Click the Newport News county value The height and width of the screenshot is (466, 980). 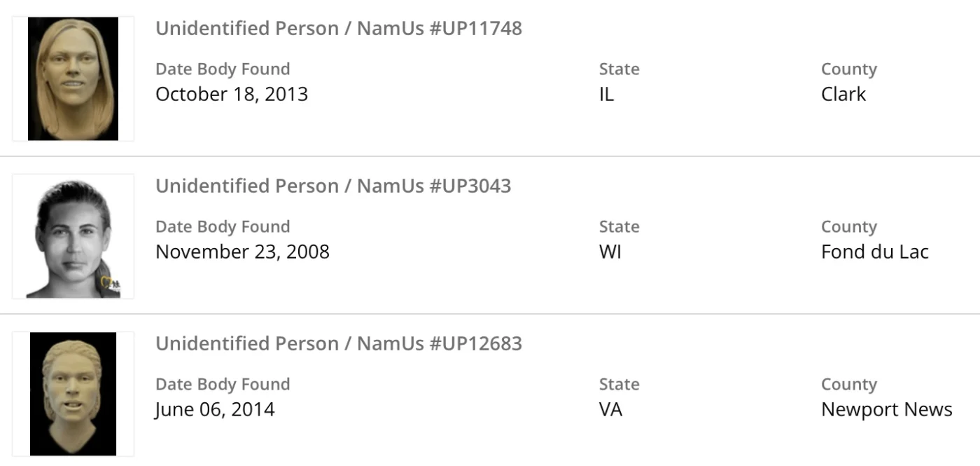coord(886,409)
